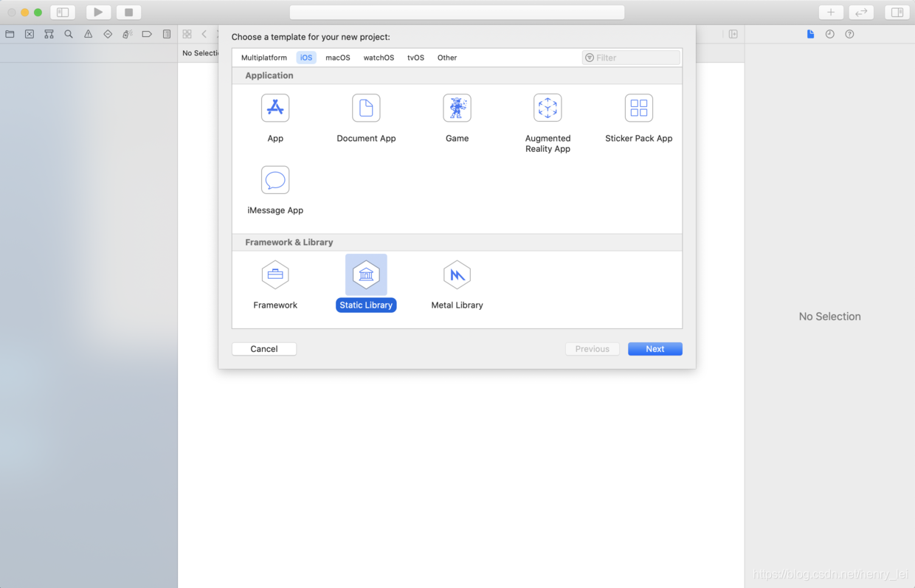
Task: Click the Run (play) button
Action: click(98, 12)
